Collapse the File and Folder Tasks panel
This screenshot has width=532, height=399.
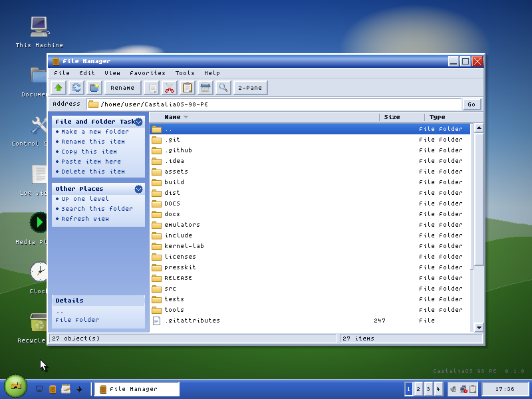coord(138,122)
